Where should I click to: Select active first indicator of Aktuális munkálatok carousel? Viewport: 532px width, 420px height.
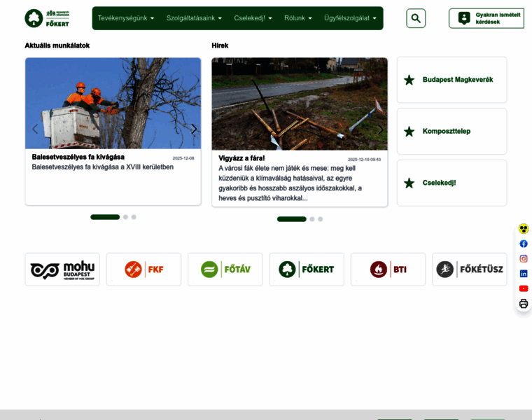tap(105, 217)
